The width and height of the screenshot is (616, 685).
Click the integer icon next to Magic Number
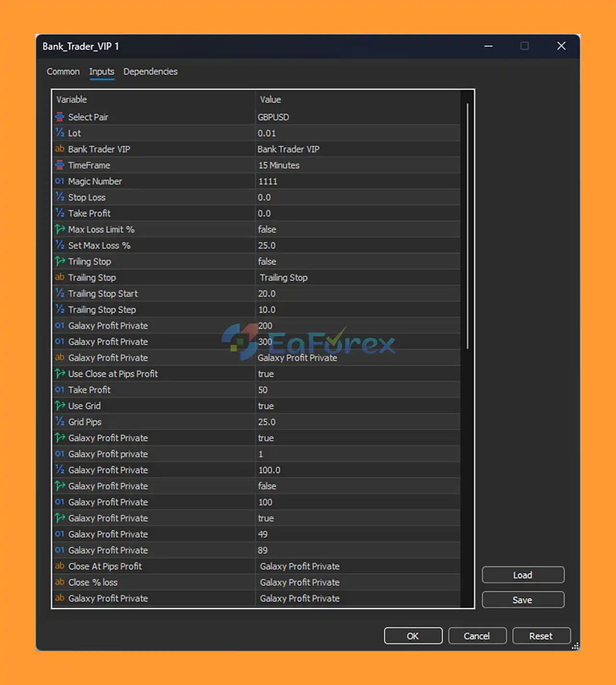click(60, 181)
